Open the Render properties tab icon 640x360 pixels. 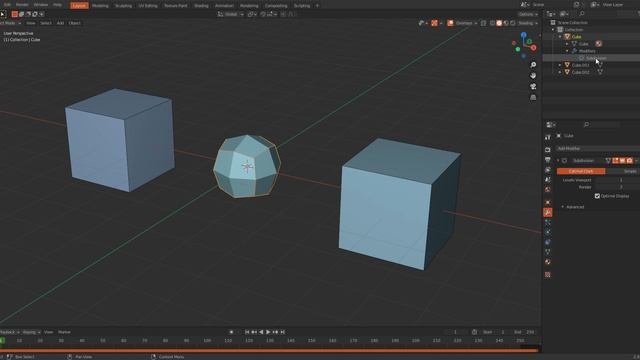pyautogui.click(x=548, y=150)
